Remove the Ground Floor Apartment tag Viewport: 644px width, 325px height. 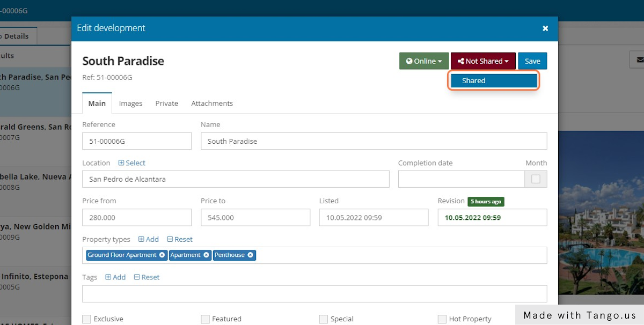162,255
